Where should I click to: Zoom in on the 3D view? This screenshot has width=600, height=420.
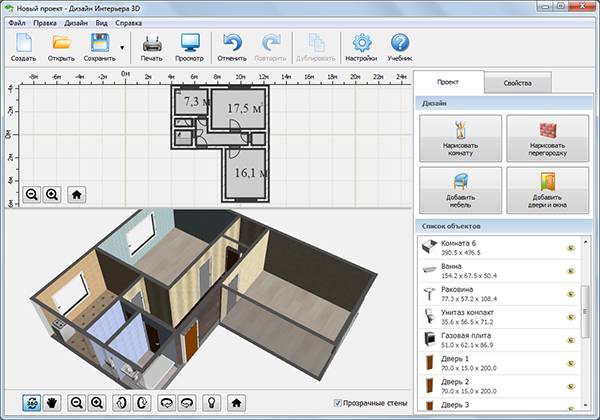(x=97, y=403)
